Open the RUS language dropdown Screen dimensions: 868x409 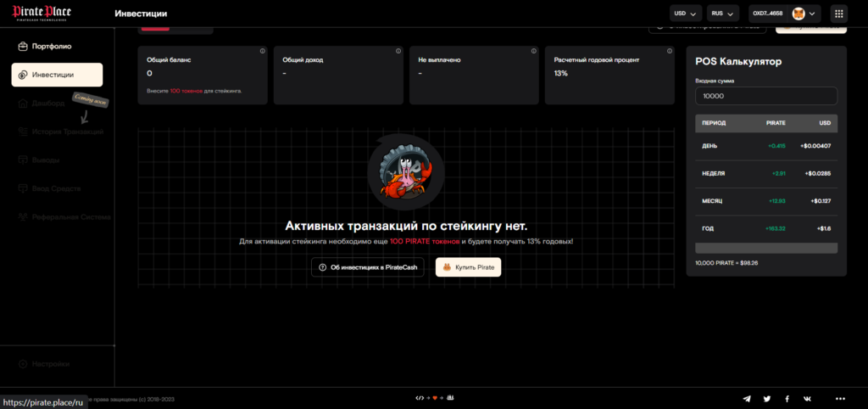pyautogui.click(x=722, y=14)
